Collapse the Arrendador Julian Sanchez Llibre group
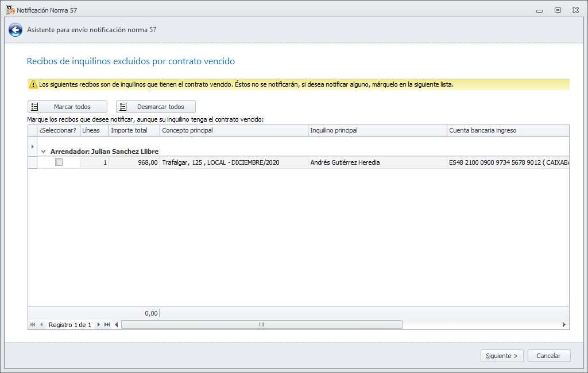The image size is (588, 373). pyautogui.click(x=43, y=152)
